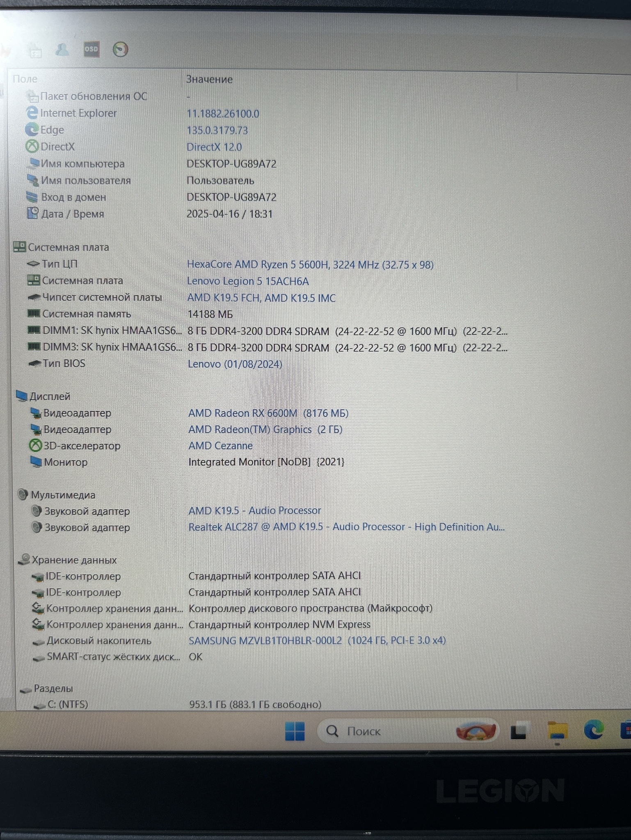This screenshot has height=840, width=631.
Task: Open the AMD K19.5 FCH, AMD K19.5 IMC link
Action: 261,298
